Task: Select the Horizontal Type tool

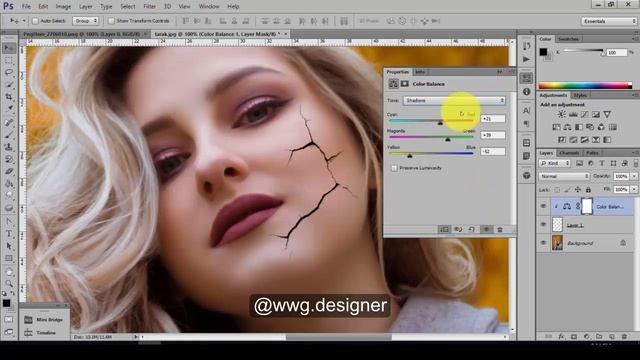Action: coord(9,234)
